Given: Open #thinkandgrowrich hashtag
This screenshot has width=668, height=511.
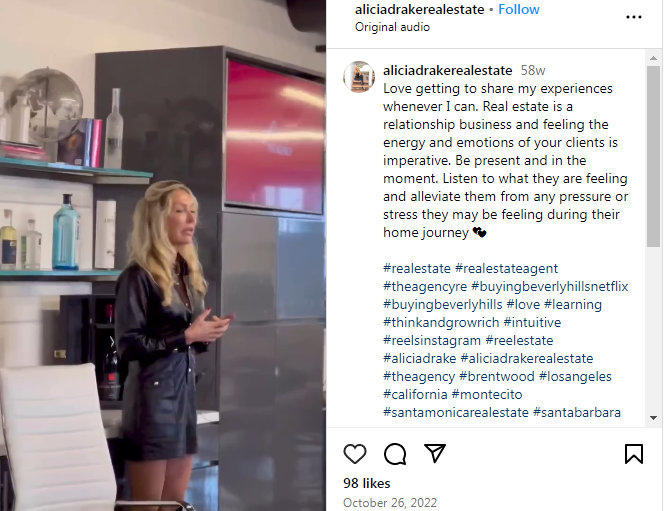Looking at the screenshot, I should [441, 323].
